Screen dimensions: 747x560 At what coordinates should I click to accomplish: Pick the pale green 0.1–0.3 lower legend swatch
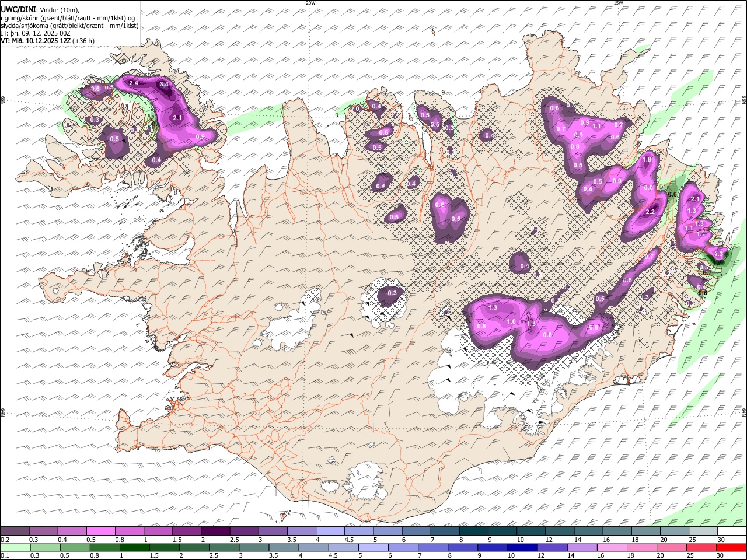pos(15,547)
